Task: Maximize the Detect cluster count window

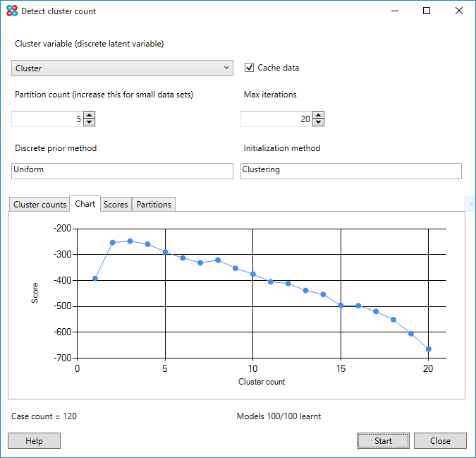Action: tap(427, 11)
